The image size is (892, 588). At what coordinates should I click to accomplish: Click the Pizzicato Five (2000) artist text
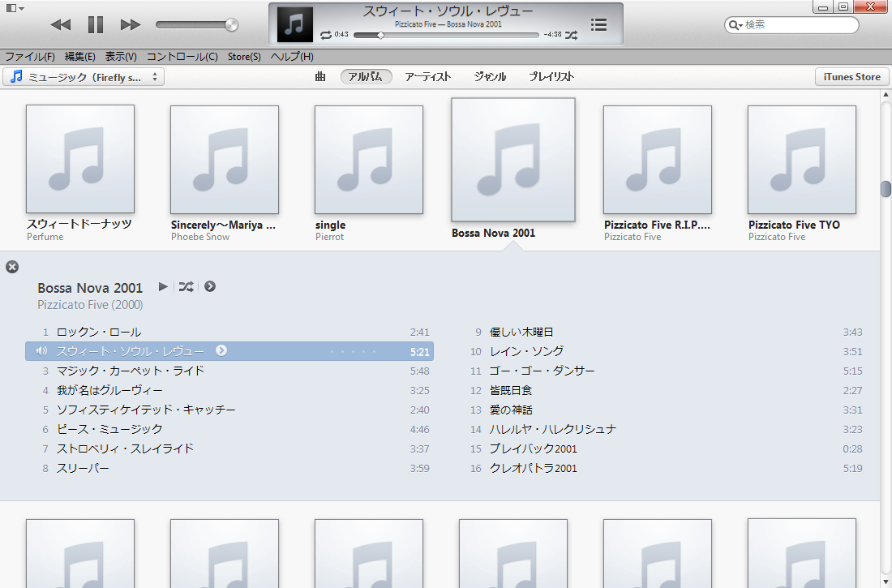[90, 304]
